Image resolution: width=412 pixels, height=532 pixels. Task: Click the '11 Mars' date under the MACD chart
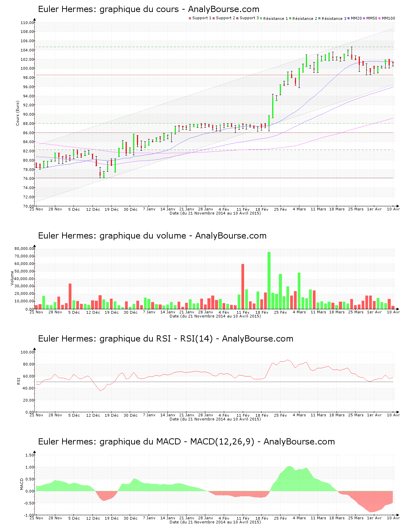(318, 518)
